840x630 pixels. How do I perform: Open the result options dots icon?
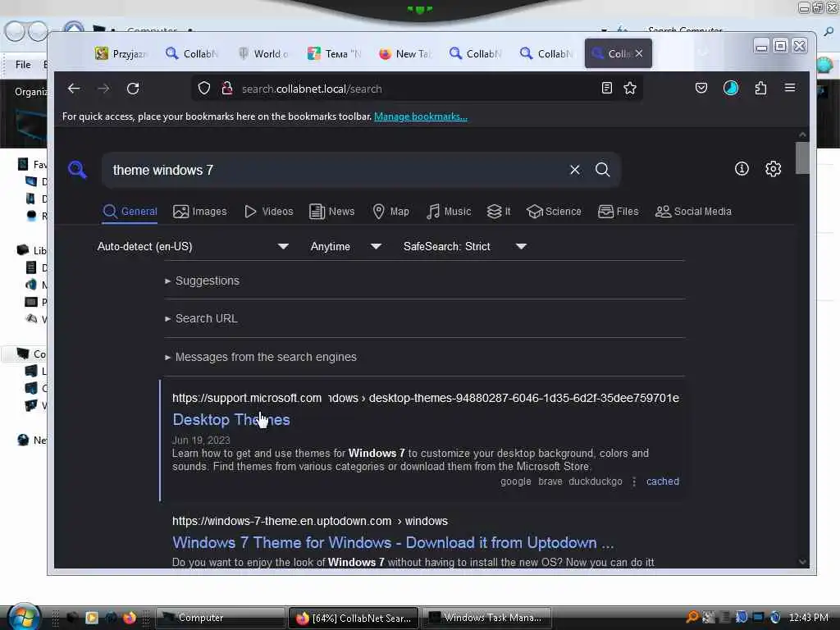click(x=634, y=482)
